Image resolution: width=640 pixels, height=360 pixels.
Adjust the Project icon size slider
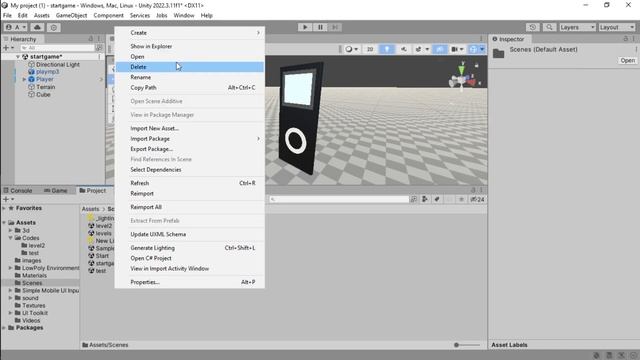tap(467, 345)
